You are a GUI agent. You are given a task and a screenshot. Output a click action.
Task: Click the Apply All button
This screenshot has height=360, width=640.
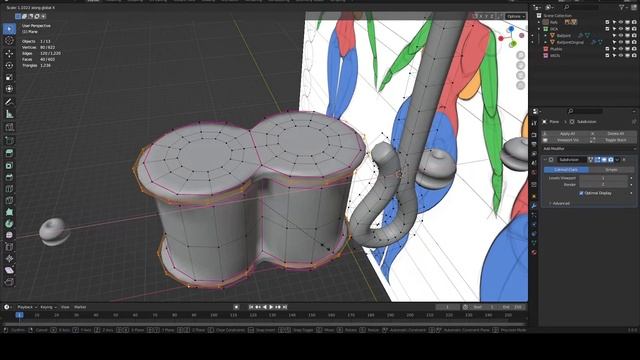point(565,134)
